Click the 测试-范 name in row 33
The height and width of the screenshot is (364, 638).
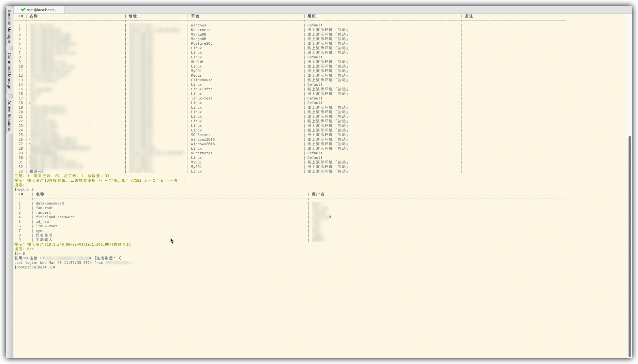pos(37,171)
